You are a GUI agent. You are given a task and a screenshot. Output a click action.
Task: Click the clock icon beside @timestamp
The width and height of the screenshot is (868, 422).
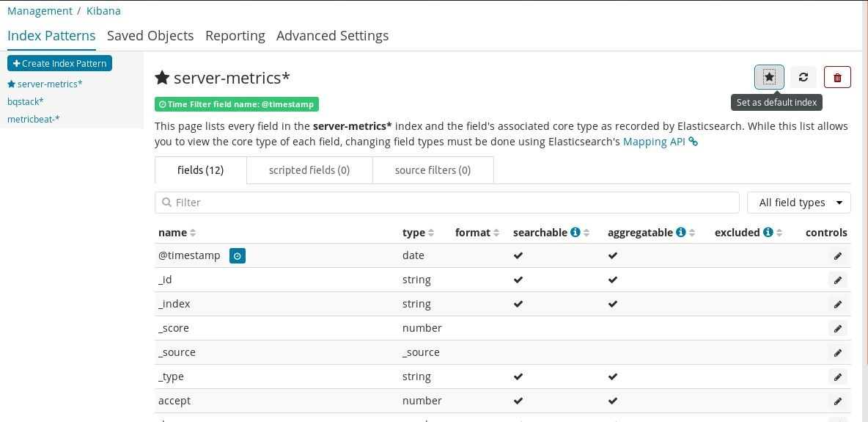click(x=238, y=255)
